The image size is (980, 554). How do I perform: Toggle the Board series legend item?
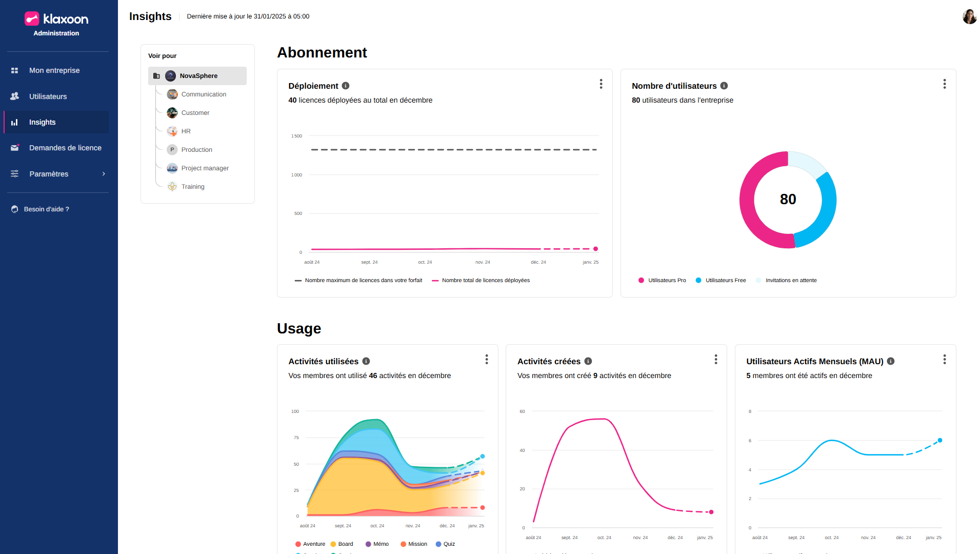342,544
